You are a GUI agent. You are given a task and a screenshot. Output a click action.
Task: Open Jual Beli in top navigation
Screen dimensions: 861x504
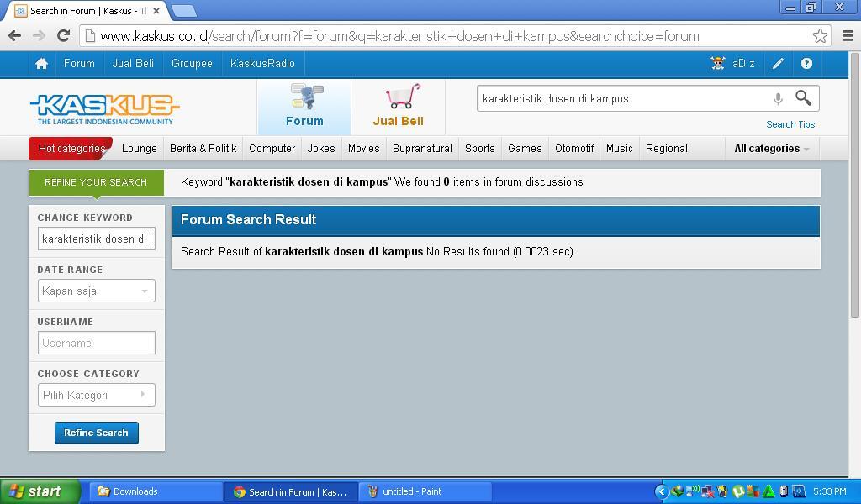click(x=133, y=64)
